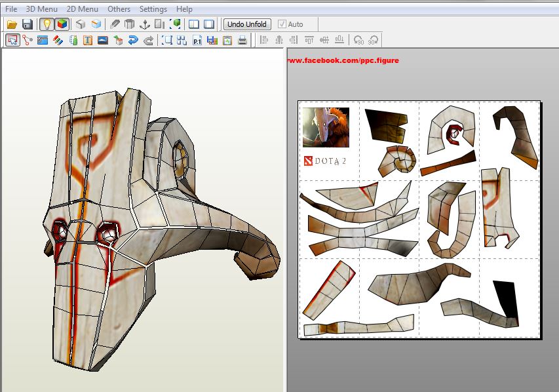Select the Edge Color pencils tool
The image size is (559, 392).
[x=58, y=40]
